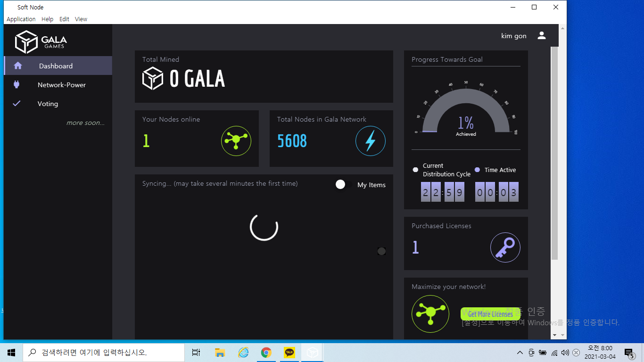
Task: Switch to the Voting tab
Action: [x=58, y=104]
